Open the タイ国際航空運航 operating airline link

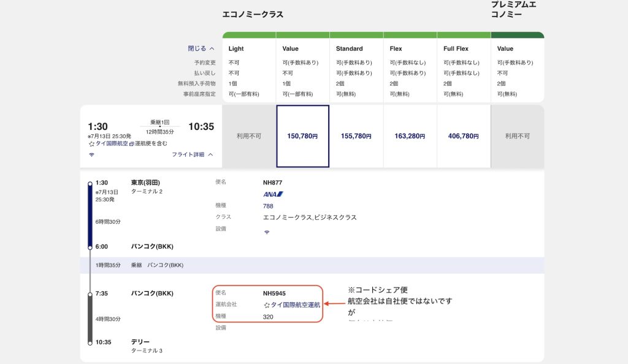pos(295,305)
